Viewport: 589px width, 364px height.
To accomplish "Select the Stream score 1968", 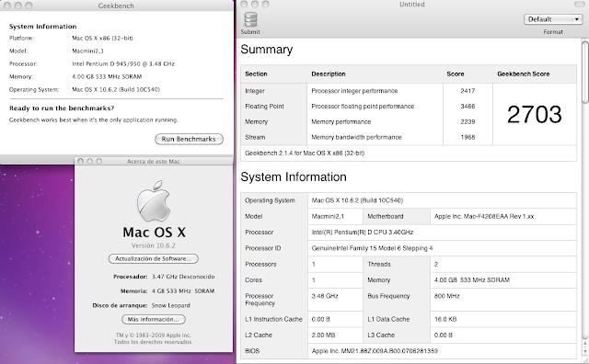I will (468, 137).
